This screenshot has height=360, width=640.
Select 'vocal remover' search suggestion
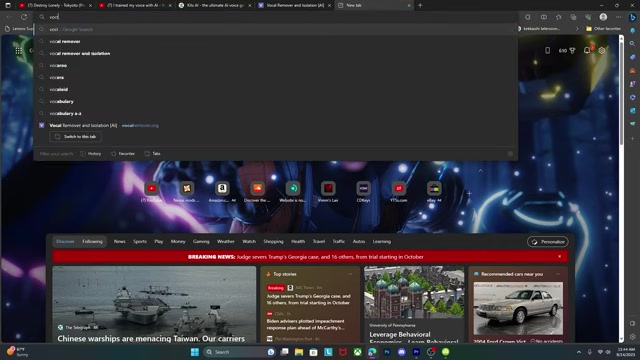(x=276, y=41)
